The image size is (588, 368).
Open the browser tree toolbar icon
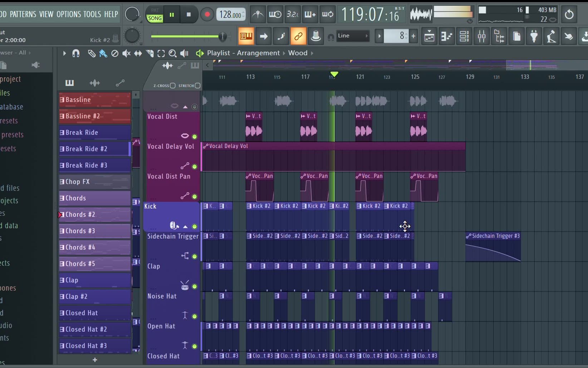(x=499, y=36)
